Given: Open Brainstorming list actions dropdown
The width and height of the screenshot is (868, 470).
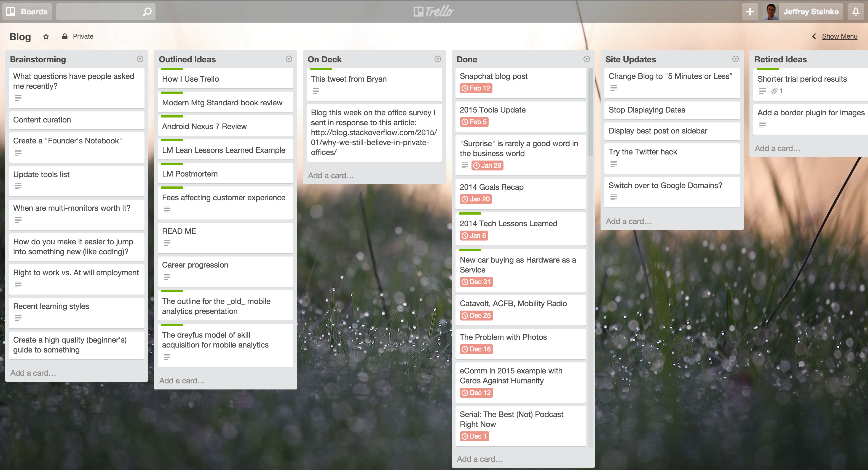Looking at the screenshot, I should [140, 59].
